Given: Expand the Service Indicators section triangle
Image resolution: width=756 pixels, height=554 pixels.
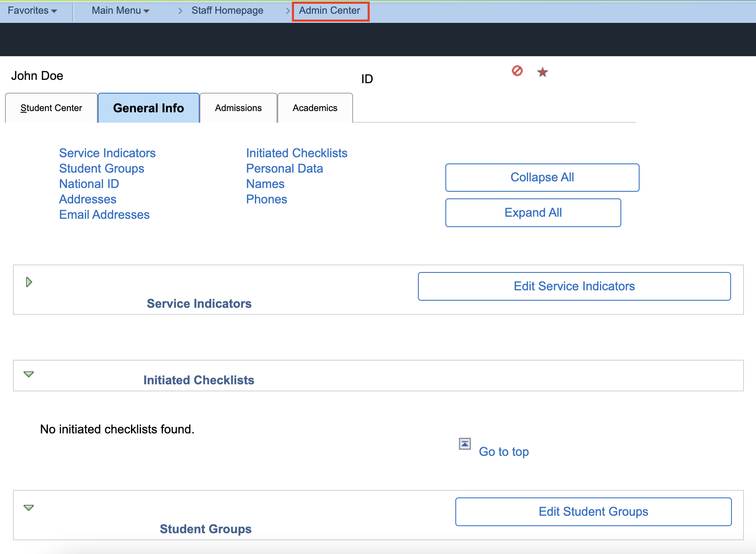Looking at the screenshot, I should pos(29,282).
